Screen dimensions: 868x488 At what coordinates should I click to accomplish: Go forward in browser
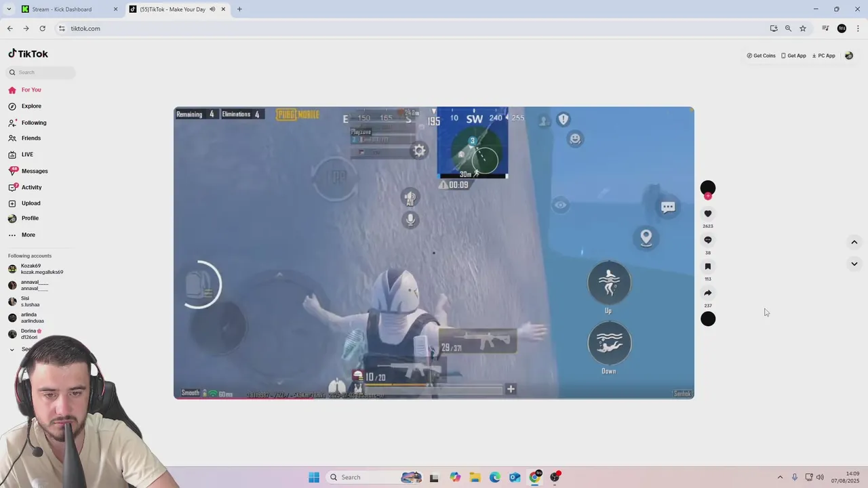coord(26,28)
